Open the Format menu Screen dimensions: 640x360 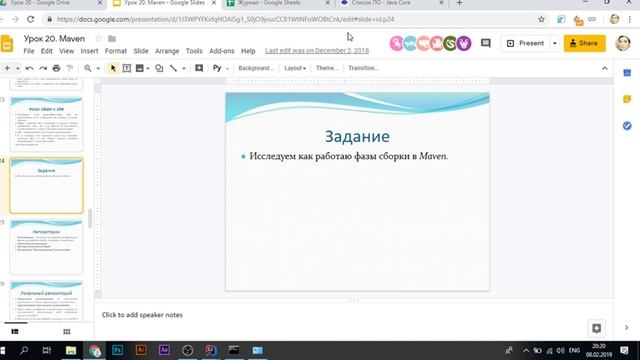click(116, 51)
